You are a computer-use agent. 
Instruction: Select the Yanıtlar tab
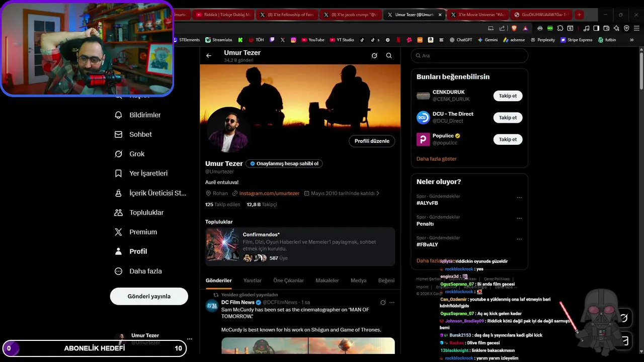[x=252, y=281]
